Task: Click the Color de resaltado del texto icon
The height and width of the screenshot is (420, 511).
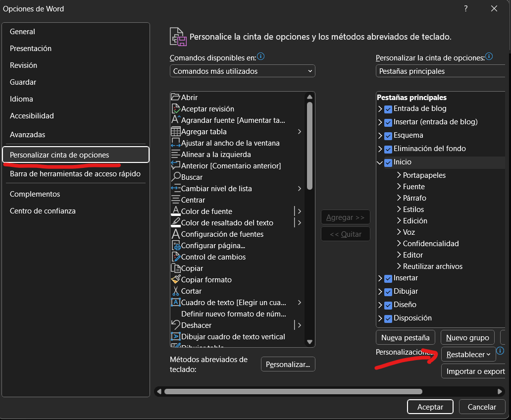Action: (x=175, y=222)
